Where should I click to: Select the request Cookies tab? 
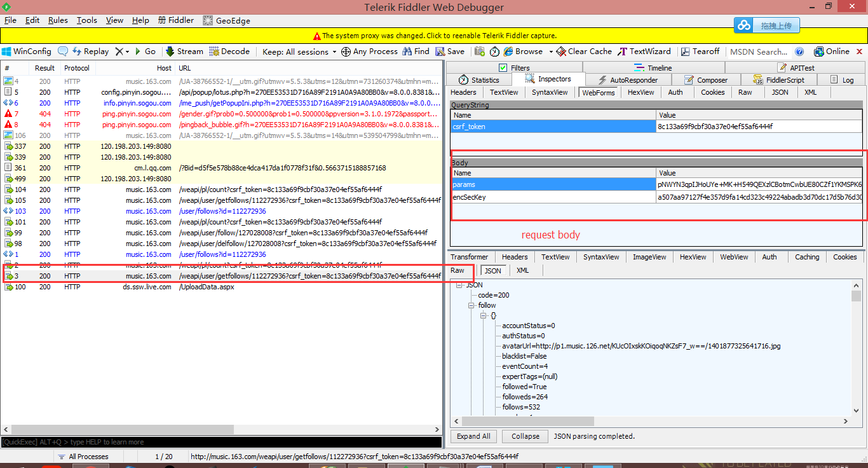(712, 92)
